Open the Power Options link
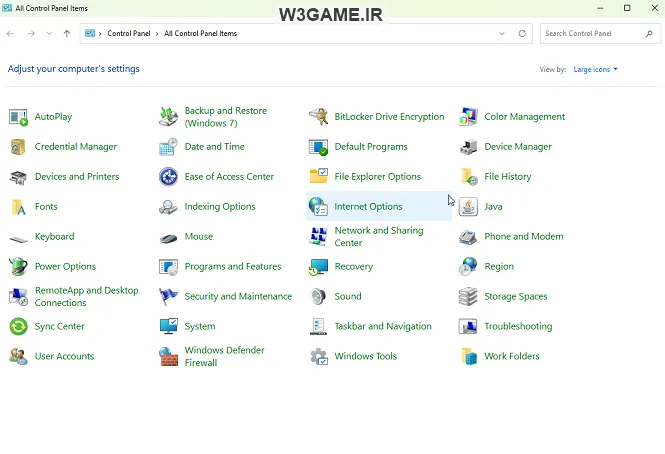 click(65, 266)
